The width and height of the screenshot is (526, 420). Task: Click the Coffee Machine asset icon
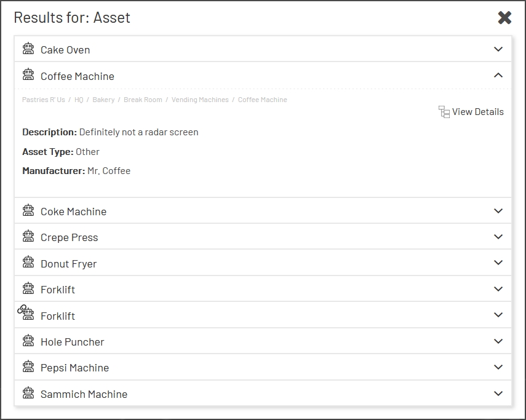(28, 76)
